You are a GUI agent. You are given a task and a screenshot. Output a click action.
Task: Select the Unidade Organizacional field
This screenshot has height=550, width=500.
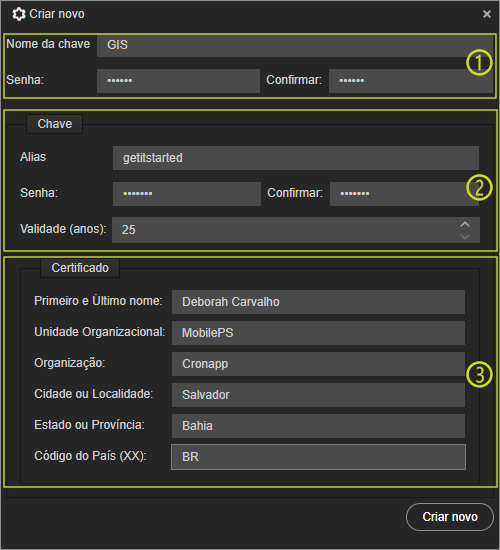point(318,333)
